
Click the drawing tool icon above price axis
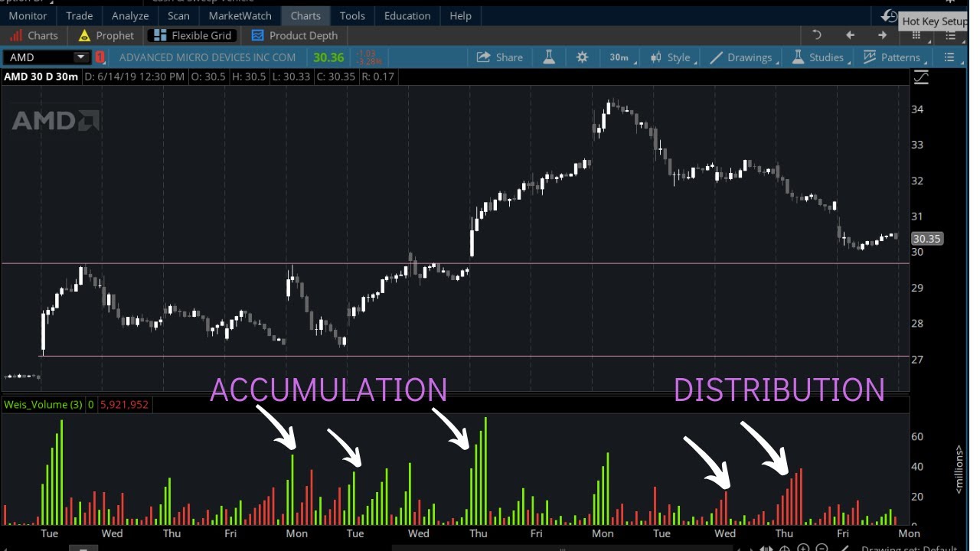[x=921, y=77]
